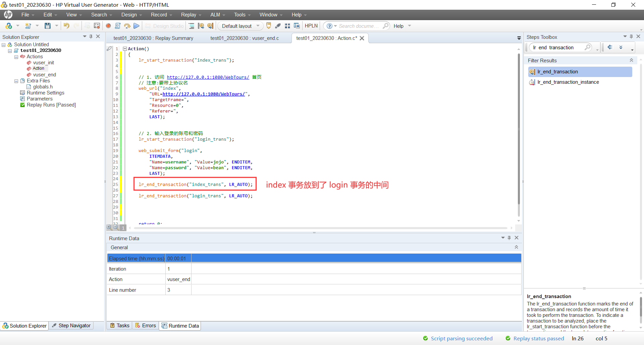Image resolution: width=644 pixels, height=345 pixels.
Task: Zoom out the editor with the minus magnifier
Action: (116, 227)
